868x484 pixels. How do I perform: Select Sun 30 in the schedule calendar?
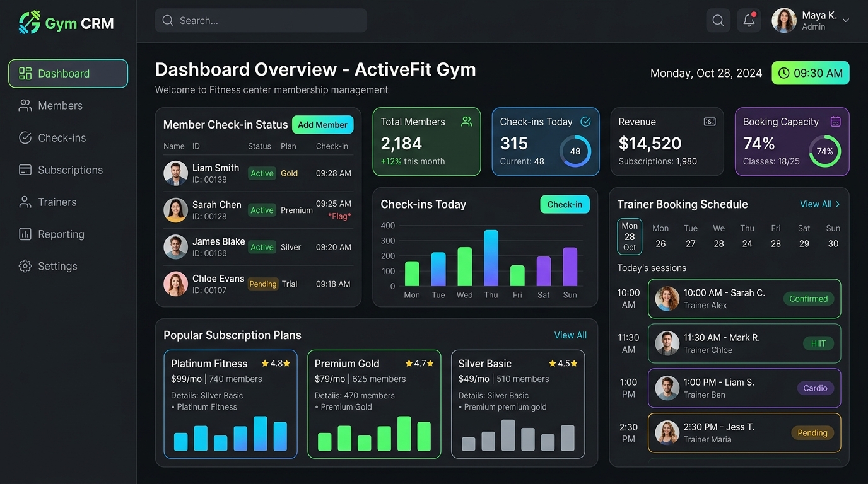[833, 236]
